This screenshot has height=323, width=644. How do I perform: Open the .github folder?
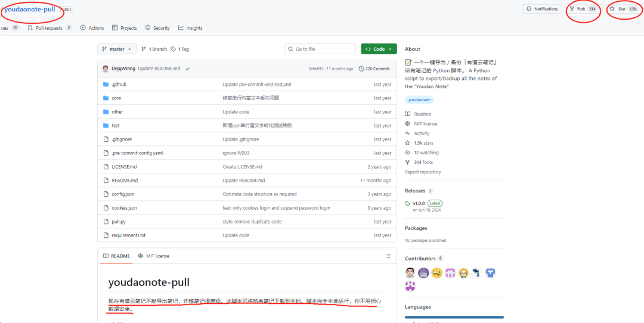point(119,85)
